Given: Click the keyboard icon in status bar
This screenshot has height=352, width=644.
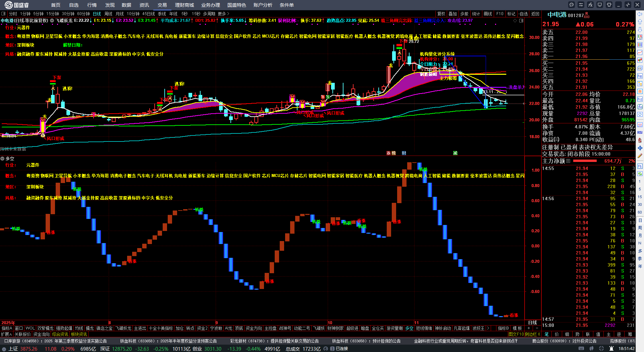Looking at the screenshot, I should click(581, 349).
